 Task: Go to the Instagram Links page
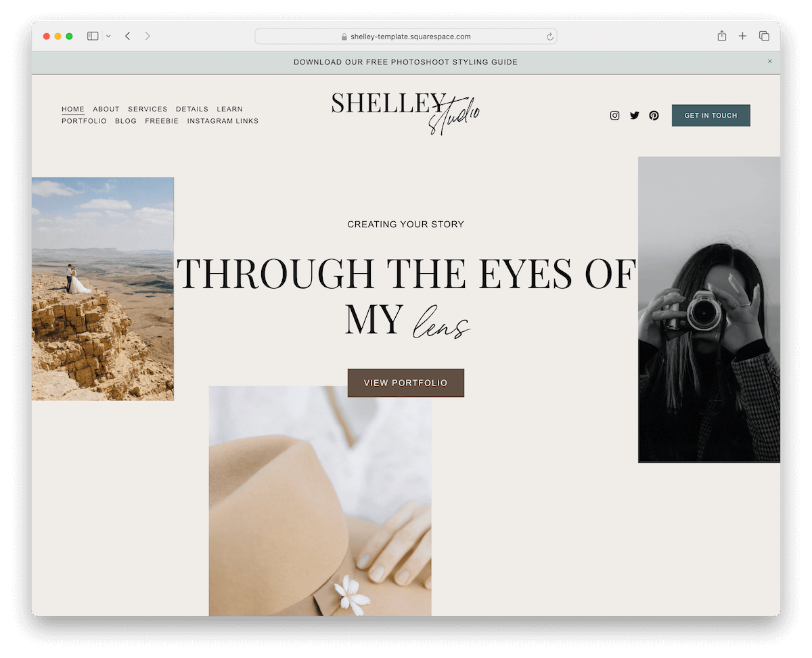[223, 121]
